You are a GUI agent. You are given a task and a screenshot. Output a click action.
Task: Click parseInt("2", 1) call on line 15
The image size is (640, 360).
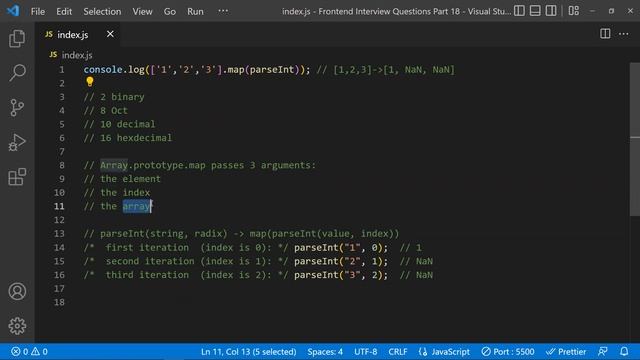click(x=341, y=261)
